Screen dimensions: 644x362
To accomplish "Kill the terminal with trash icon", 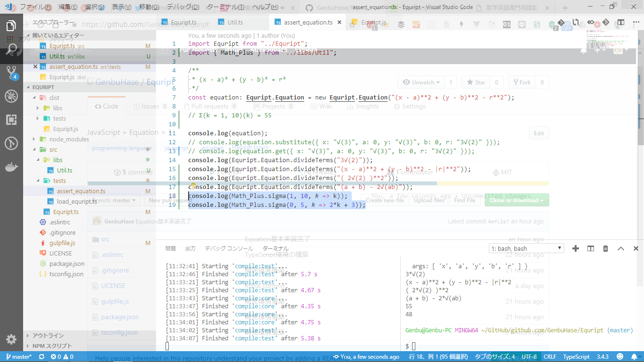I will (606, 248).
